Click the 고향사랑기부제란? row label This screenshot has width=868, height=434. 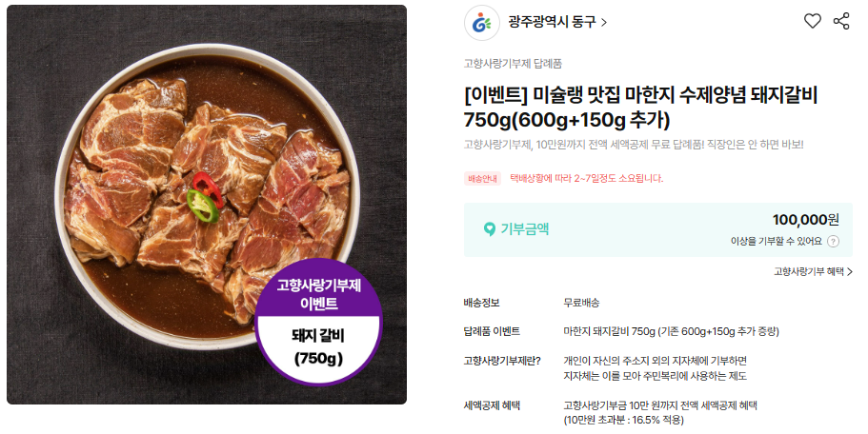point(502,361)
